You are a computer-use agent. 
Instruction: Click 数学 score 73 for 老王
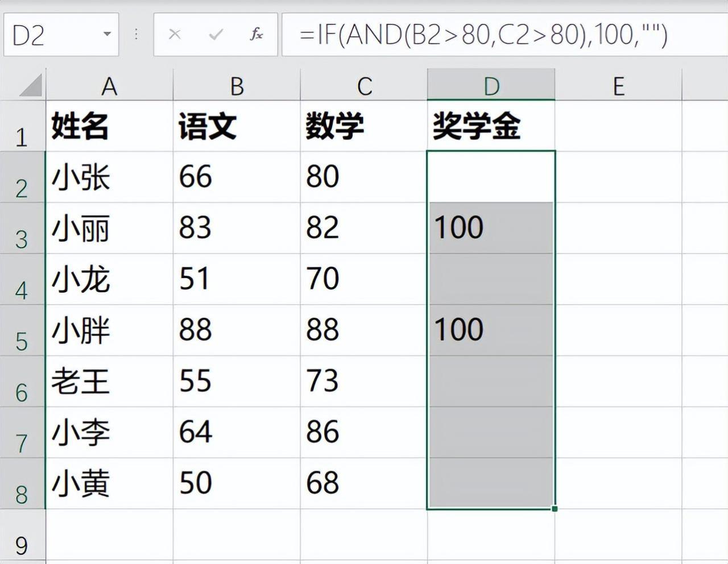point(364,381)
